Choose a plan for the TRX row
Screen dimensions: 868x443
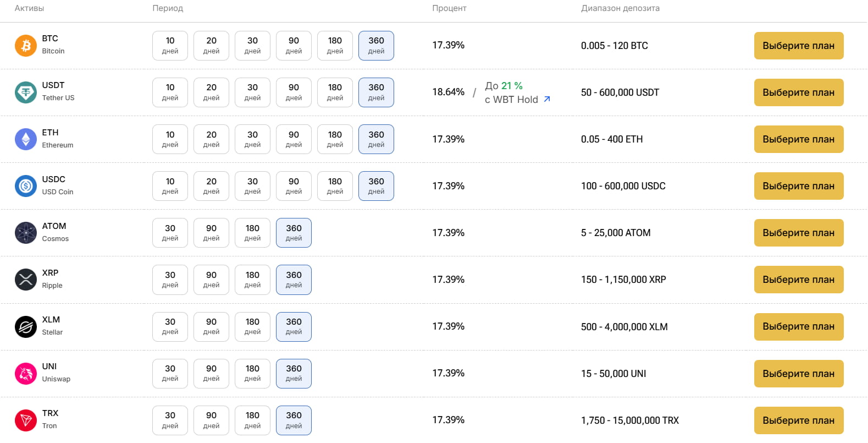799,420
